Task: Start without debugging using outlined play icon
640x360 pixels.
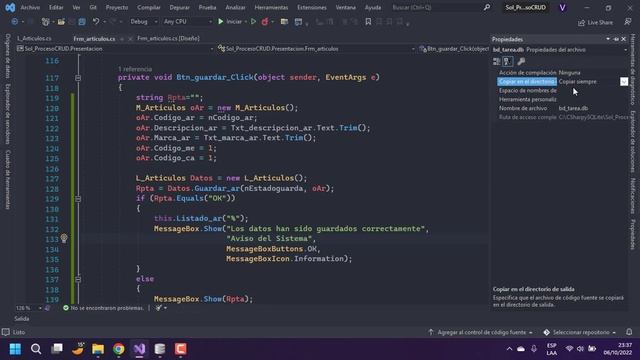Action: pyautogui.click(x=253, y=22)
